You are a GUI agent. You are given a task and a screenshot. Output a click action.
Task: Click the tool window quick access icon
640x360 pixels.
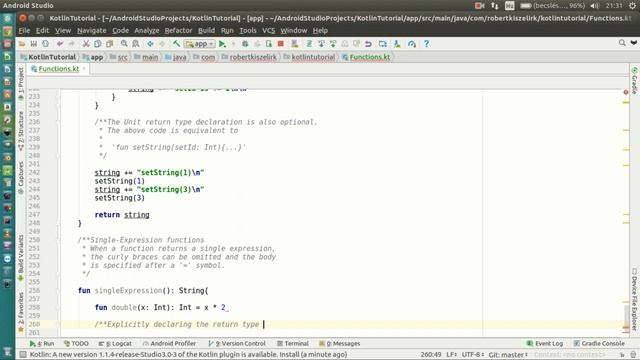pos(23,355)
